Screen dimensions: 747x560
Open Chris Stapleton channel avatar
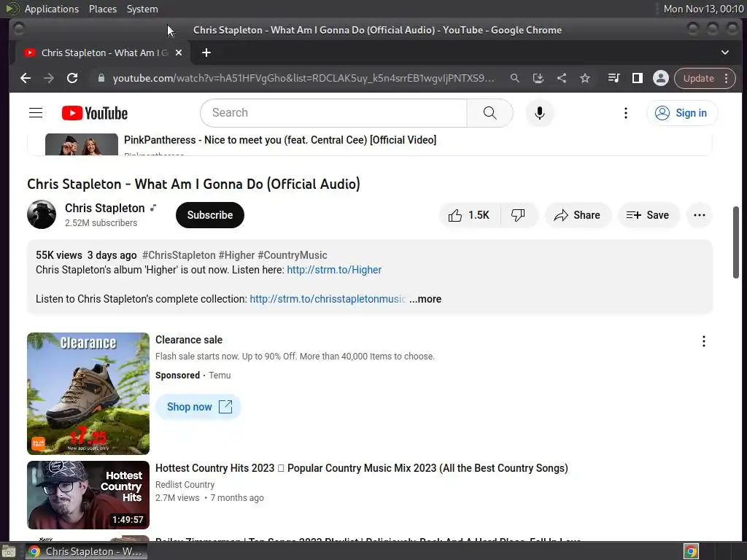click(x=42, y=214)
